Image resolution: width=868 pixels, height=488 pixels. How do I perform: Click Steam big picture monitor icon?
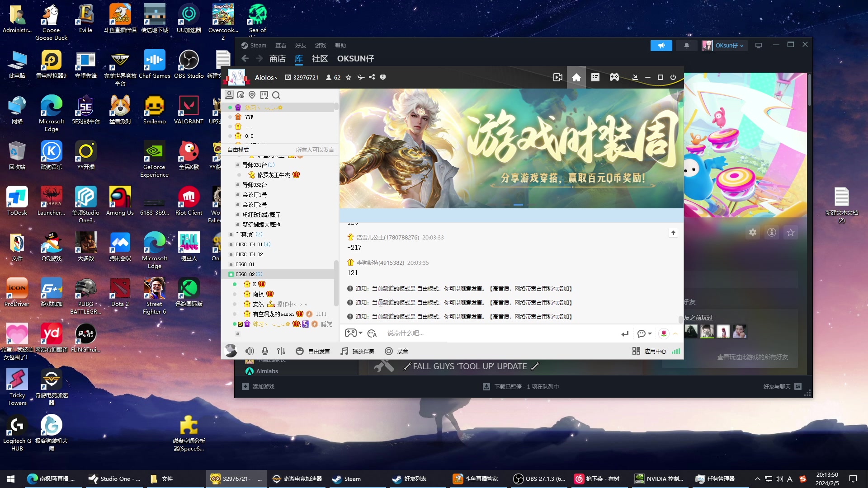point(759,46)
